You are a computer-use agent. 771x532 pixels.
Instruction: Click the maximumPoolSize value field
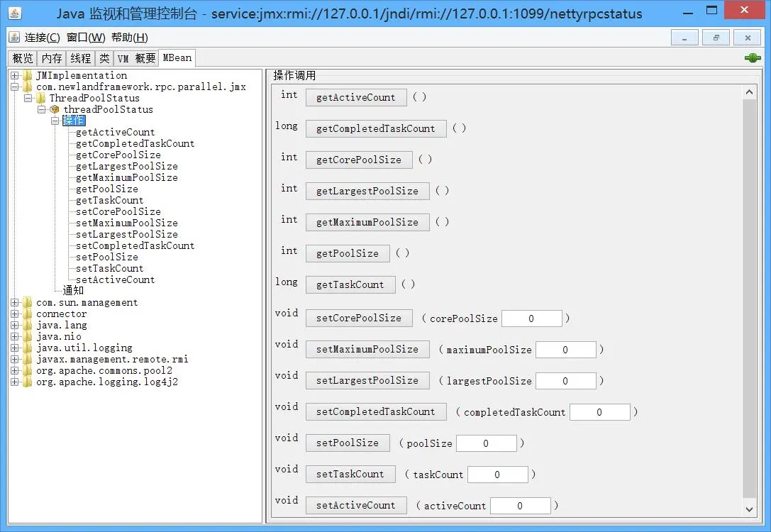click(x=565, y=350)
